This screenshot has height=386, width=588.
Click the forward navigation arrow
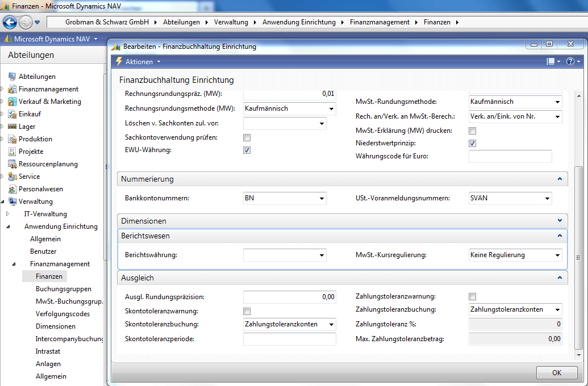[x=26, y=23]
